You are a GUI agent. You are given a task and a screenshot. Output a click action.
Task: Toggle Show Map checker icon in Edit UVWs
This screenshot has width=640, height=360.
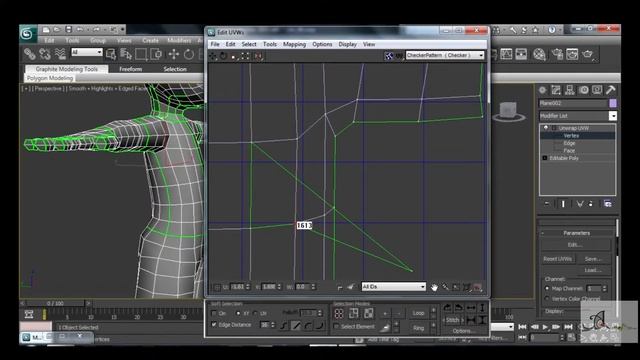click(389, 56)
